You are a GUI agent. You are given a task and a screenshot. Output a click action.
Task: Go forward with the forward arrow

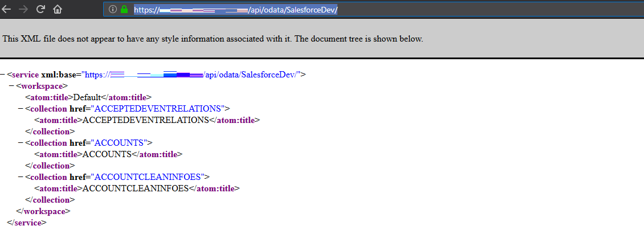23,9
